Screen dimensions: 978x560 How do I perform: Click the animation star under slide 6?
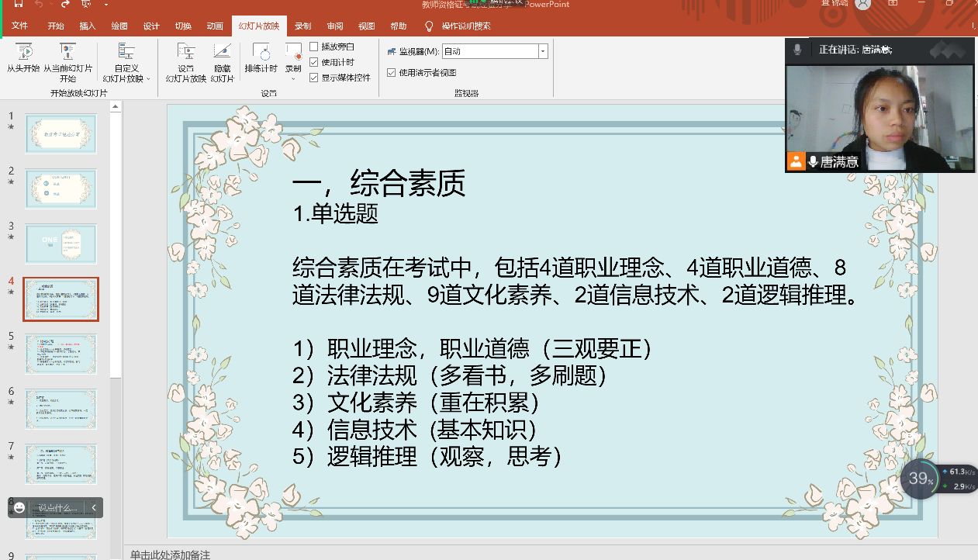11,402
